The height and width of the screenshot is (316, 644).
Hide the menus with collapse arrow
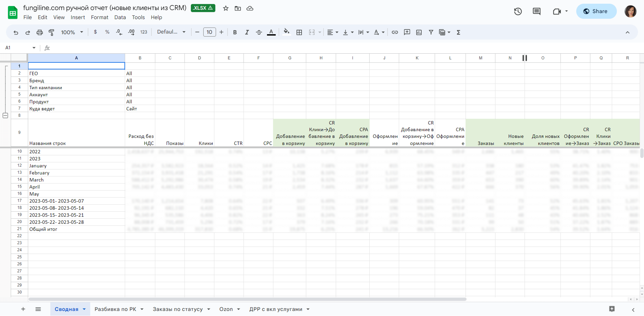[x=627, y=32]
